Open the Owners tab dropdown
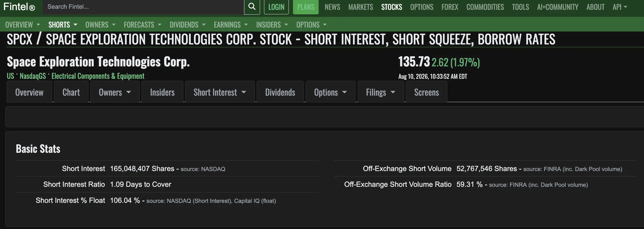 pyautogui.click(x=115, y=92)
